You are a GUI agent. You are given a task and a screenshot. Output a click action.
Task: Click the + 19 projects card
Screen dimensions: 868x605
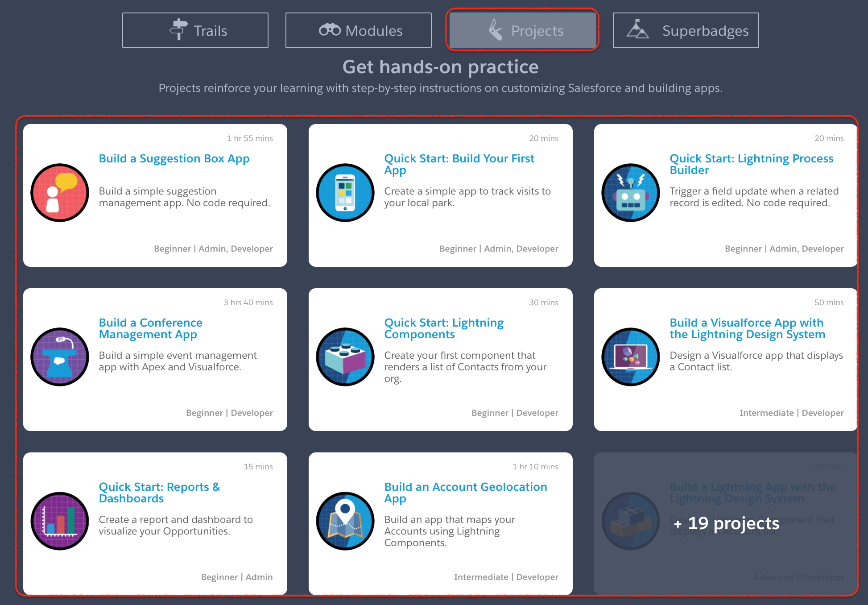click(x=726, y=524)
